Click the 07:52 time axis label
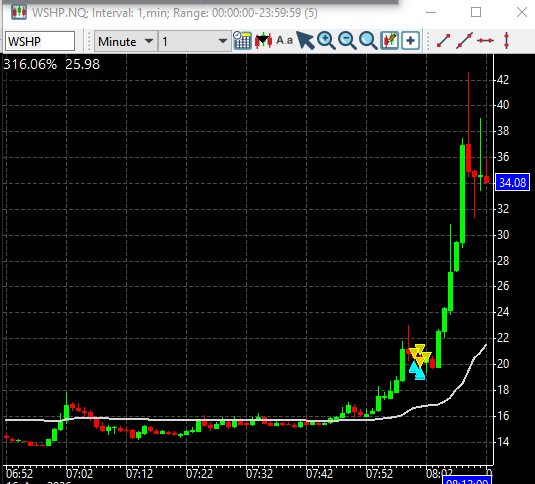This screenshot has height=484, width=535. point(379,474)
